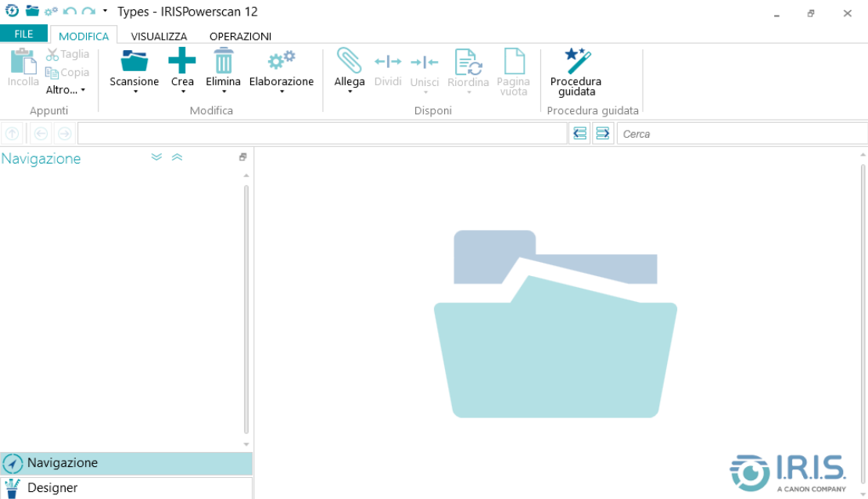The width and height of the screenshot is (868, 499).
Task: Click navigation panel scroll-down arrow
Action: (x=246, y=444)
